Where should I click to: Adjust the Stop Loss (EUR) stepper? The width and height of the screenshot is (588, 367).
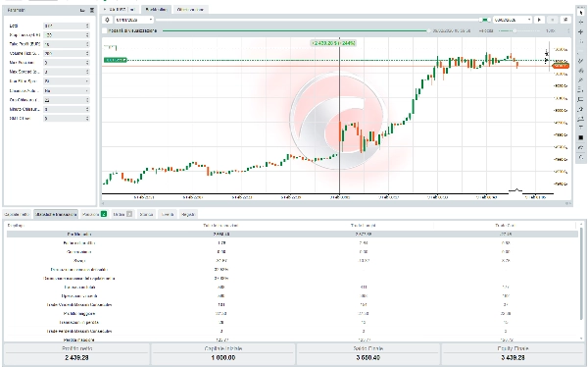[87, 35]
